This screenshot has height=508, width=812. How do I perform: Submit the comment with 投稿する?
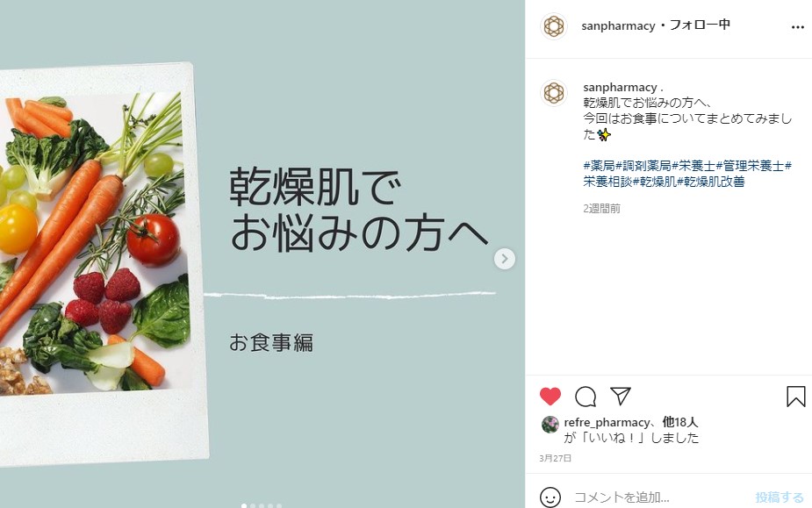pos(780,497)
